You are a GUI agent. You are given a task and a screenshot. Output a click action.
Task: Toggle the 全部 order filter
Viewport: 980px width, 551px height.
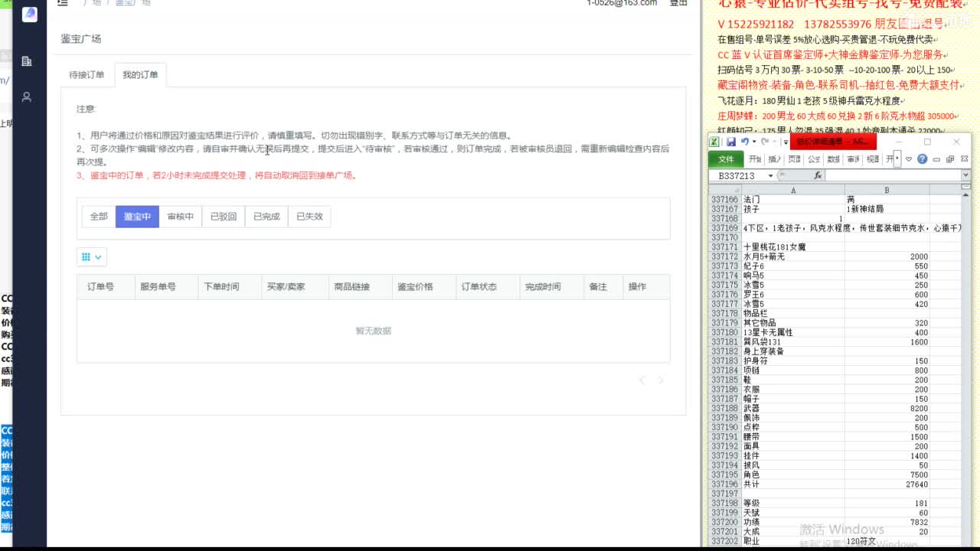coord(98,216)
